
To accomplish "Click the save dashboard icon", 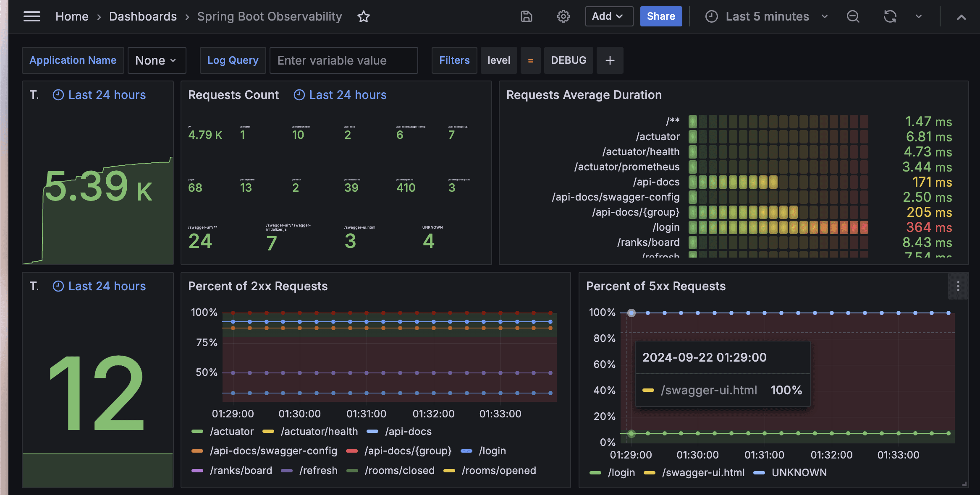I will click(526, 16).
